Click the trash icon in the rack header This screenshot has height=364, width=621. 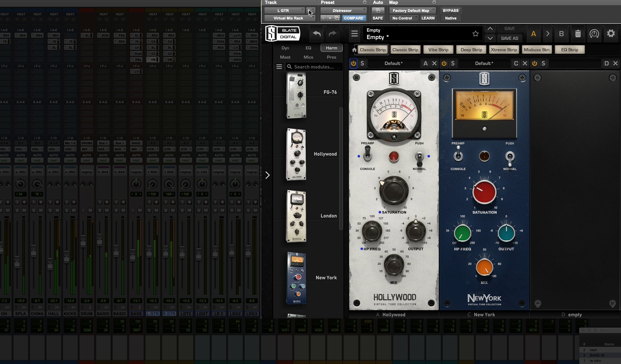pos(578,34)
